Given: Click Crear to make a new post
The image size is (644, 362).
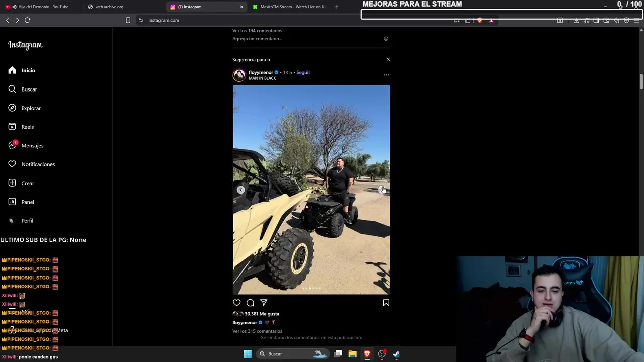Looking at the screenshot, I should coord(21,183).
